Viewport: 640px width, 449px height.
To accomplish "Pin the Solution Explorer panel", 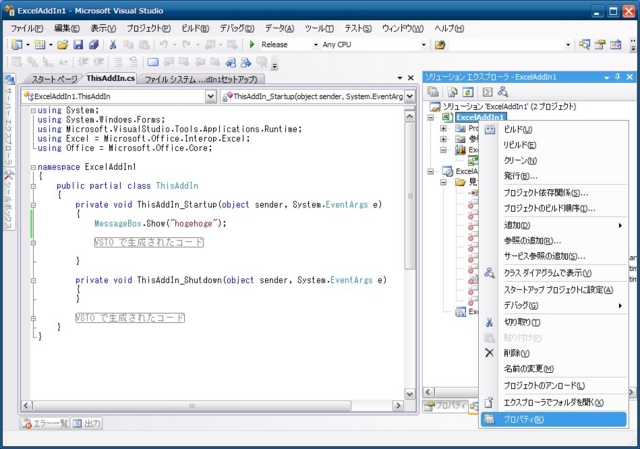I will point(618,77).
